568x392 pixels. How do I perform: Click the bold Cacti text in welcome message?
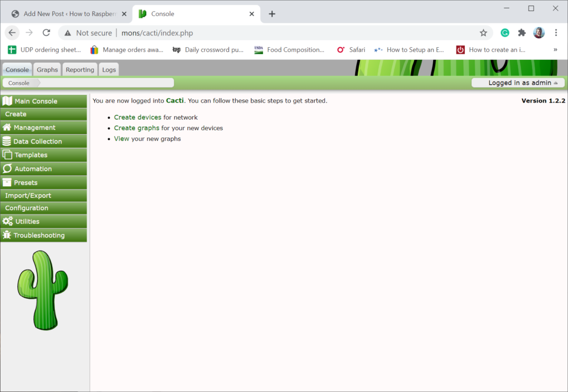coord(175,100)
